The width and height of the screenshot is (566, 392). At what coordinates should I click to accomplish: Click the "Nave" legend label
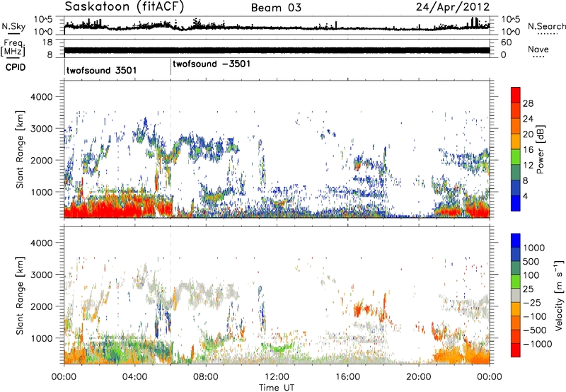click(x=538, y=49)
